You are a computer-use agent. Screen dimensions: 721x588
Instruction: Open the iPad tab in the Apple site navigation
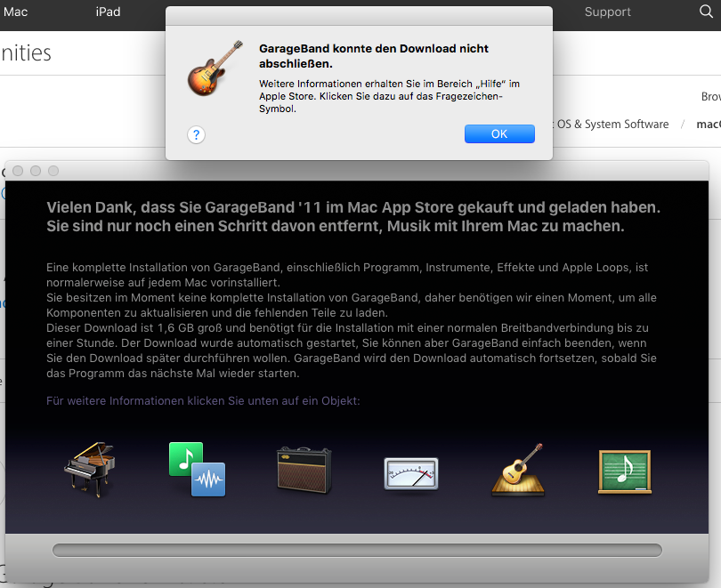point(108,12)
